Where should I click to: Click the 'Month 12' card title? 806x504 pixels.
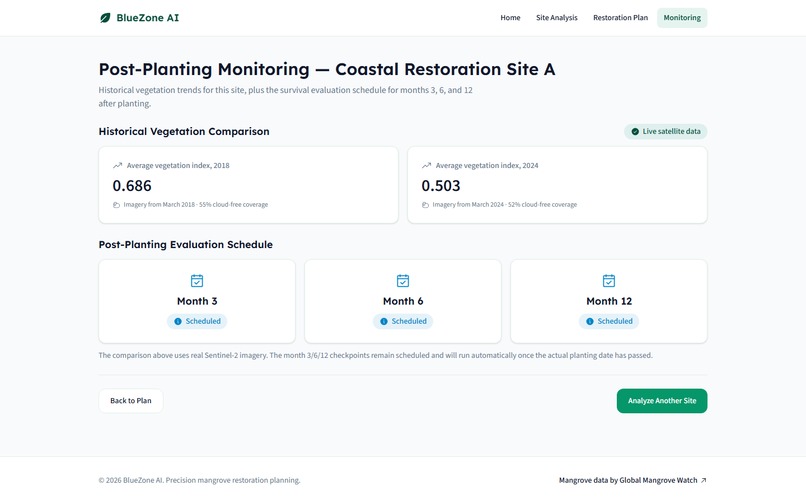(609, 301)
